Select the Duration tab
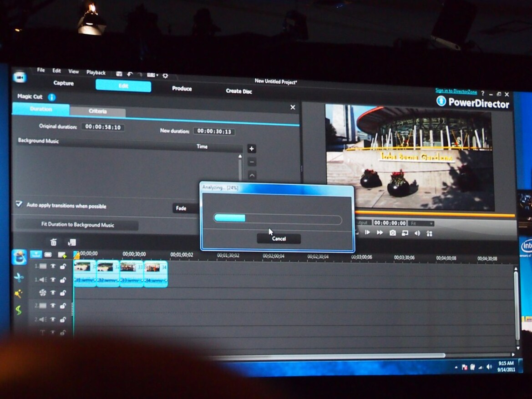The image size is (532, 399). point(41,109)
